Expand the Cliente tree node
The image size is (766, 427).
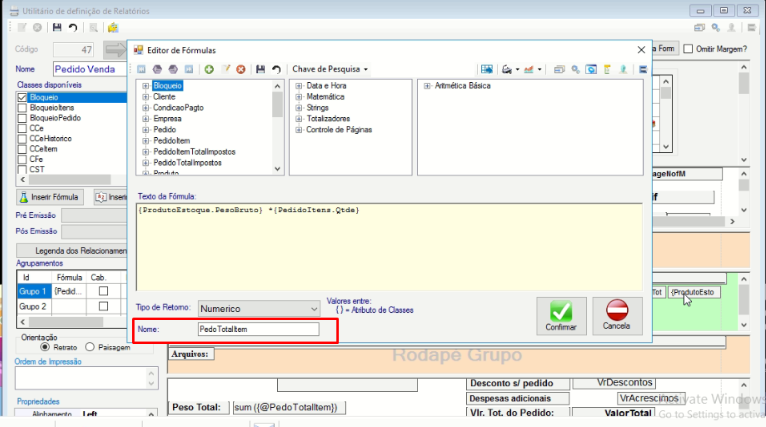tap(146, 97)
